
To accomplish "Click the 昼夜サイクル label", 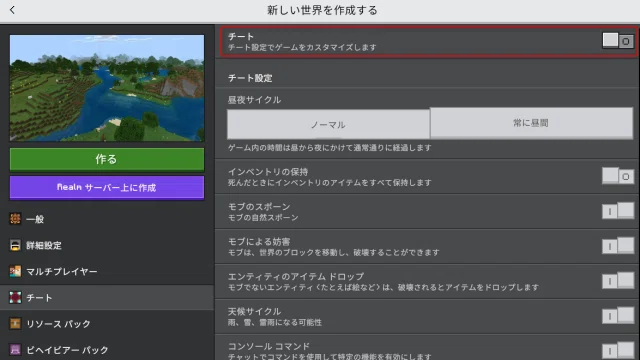I will (254, 100).
